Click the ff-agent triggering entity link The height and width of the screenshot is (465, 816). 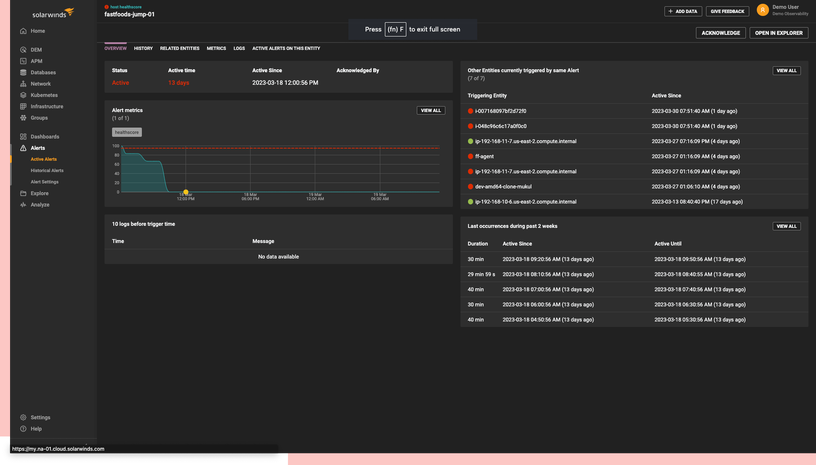pyautogui.click(x=485, y=156)
